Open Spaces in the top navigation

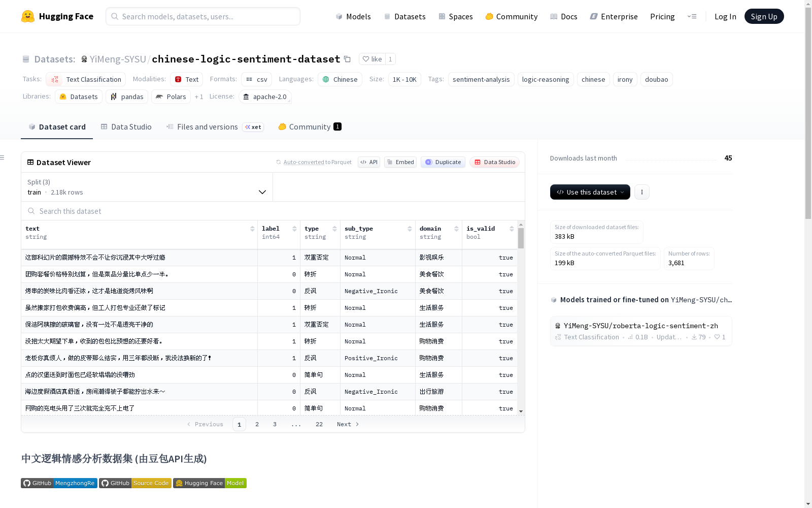(x=456, y=16)
